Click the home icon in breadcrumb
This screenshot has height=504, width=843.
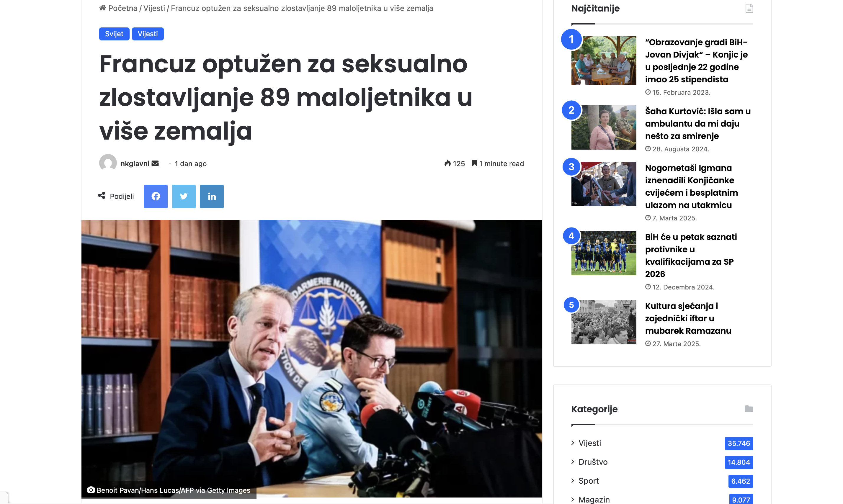point(103,8)
